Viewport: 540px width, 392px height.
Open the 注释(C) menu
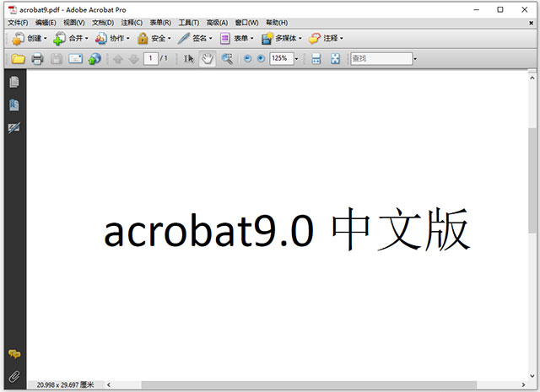click(132, 23)
